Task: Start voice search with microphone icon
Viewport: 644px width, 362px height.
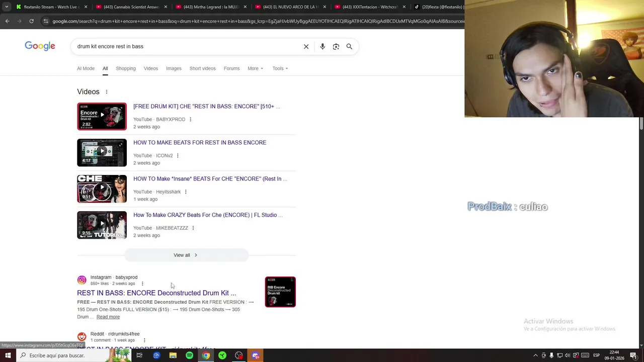Action: tap(323, 46)
